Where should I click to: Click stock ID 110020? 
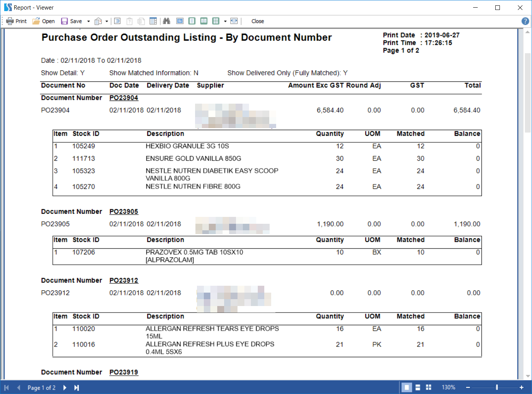(83, 329)
